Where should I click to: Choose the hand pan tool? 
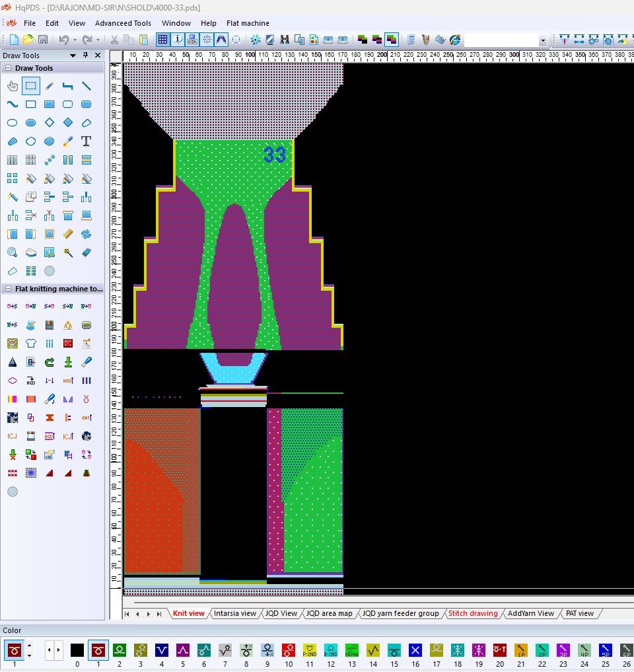(12, 86)
